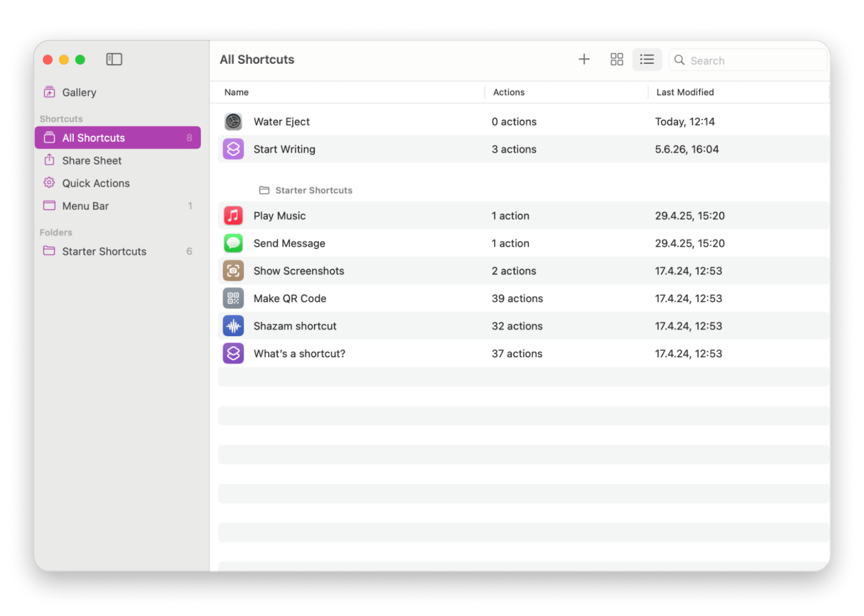
Task: Sort by the Actions column header
Action: [x=509, y=93]
